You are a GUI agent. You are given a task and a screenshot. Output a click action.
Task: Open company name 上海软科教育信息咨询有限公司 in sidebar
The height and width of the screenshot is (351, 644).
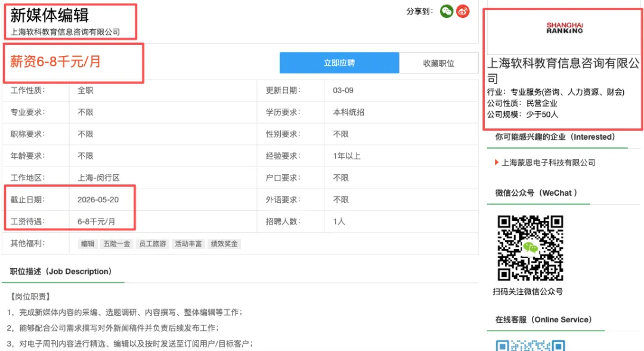tap(563, 70)
